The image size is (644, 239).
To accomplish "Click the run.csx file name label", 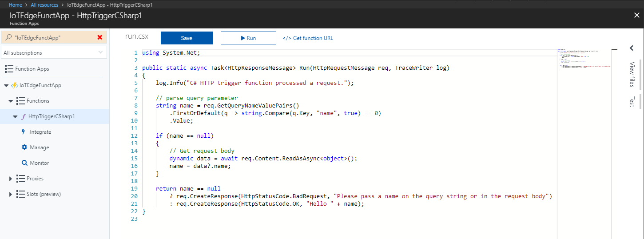I will click(137, 37).
